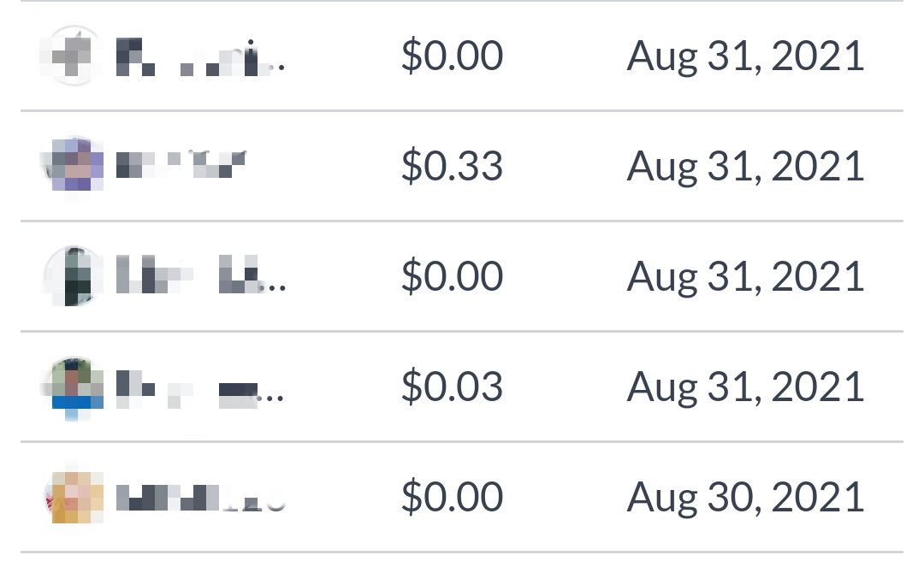This screenshot has height=561, width=924.
Task: Click the Aug 31 date in the $0.03 row
Action: coord(745,387)
